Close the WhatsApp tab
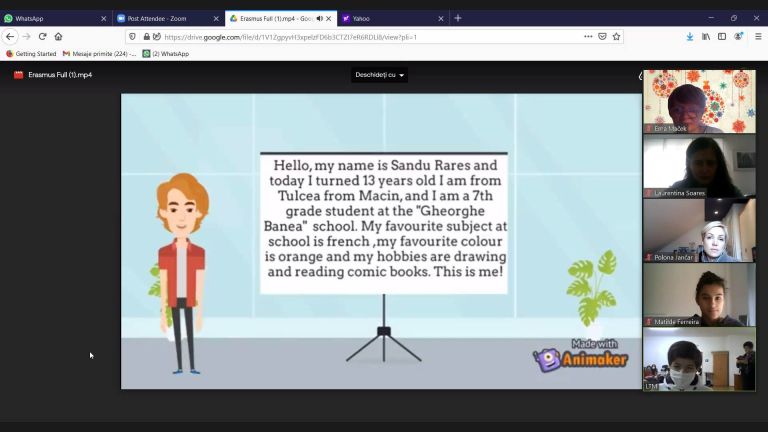Viewport: 768px width, 432px height. click(x=103, y=19)
